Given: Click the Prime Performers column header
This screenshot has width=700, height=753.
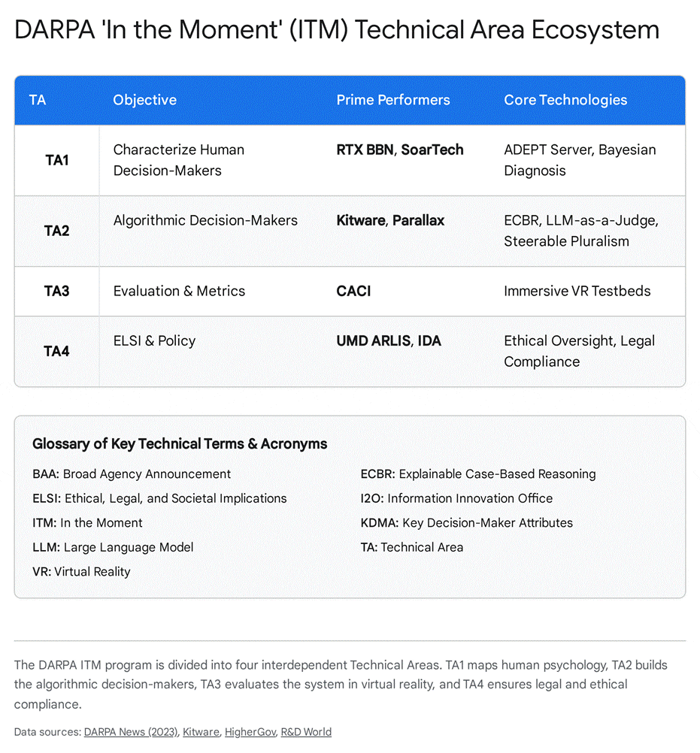Looking at the screenshot, I should (393, 100).
